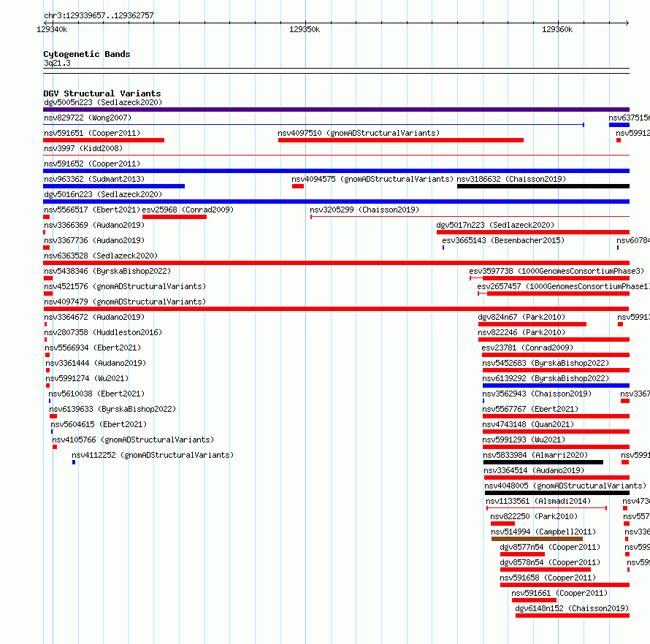This screenshot has height=644, width=650.
Task: Open dgv5017n223 (Sedlazeck2020) entry
Action: point(495,225)
